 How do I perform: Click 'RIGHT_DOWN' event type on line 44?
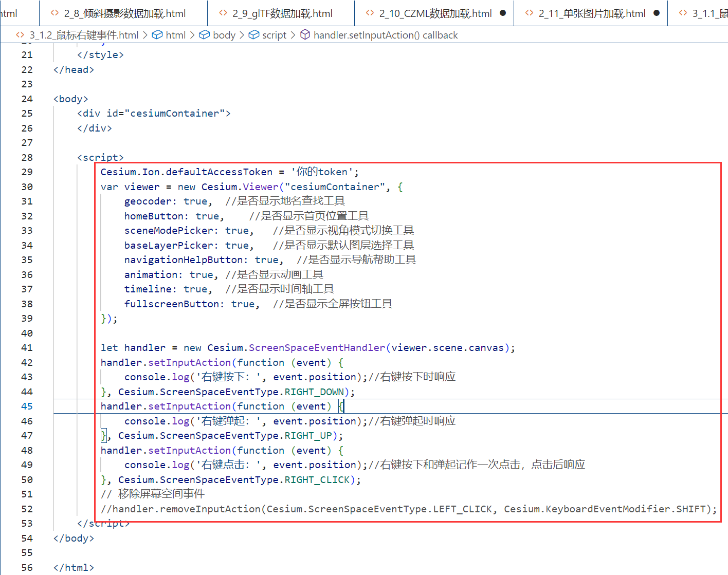pos(315,392)
